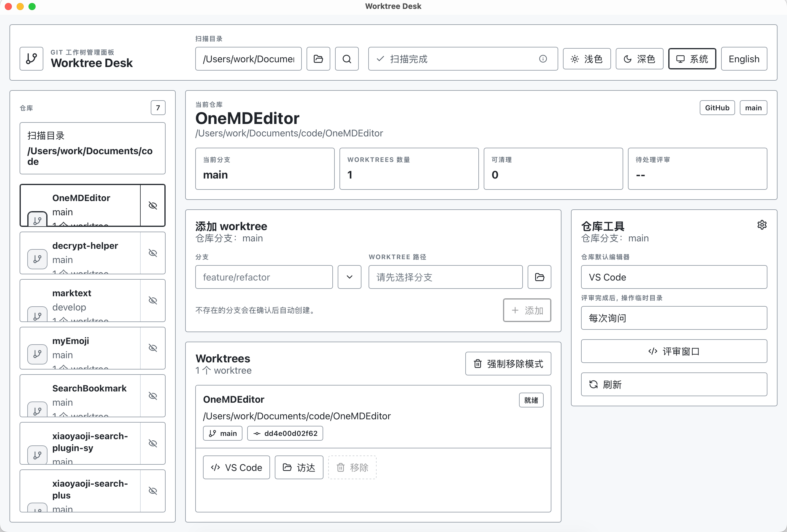
Task: Select the xiaoyaoji-search-plugin-sy repository
Action: pyautogui.click(x=80, y=443)
